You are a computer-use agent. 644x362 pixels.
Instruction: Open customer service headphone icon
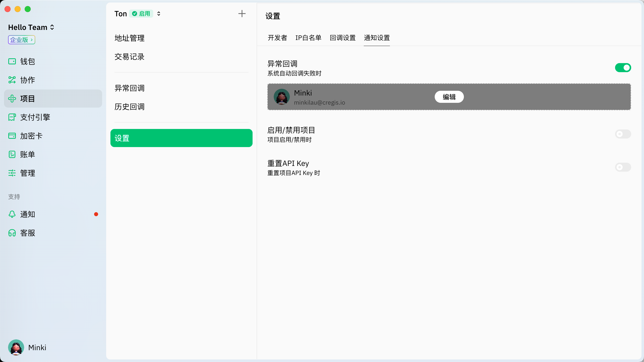click(12, 233)
